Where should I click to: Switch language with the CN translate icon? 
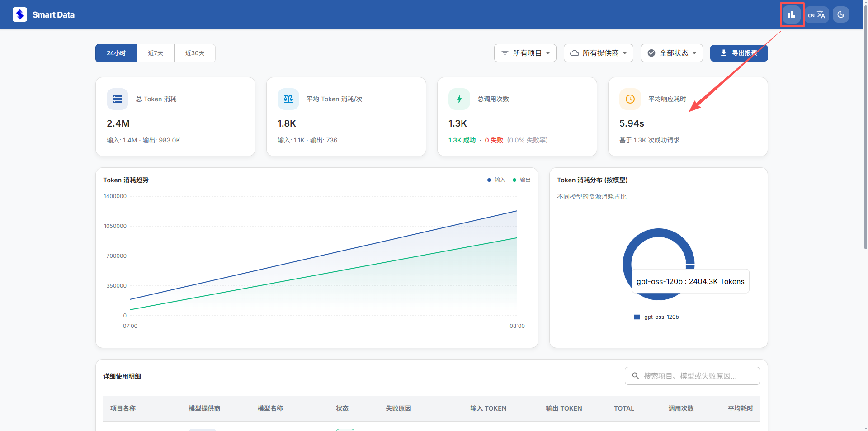pos(816,14)
